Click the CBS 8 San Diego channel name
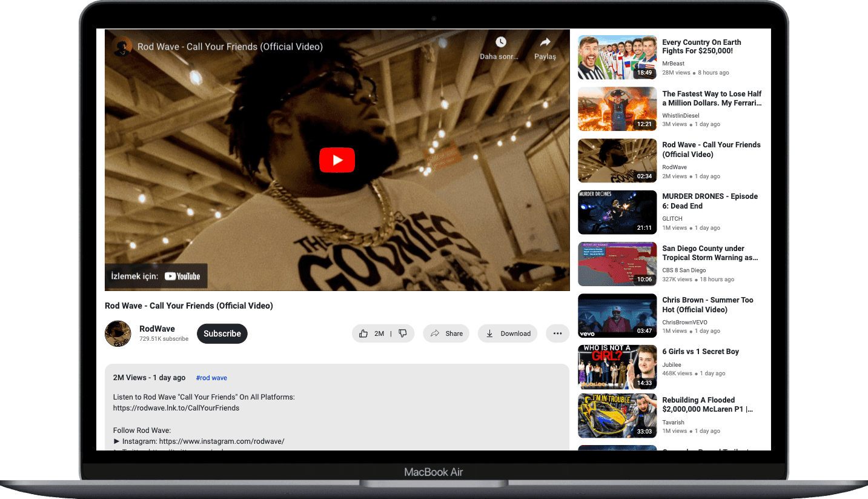This screenshot has height=499, width=868. [x=684, y=270]
